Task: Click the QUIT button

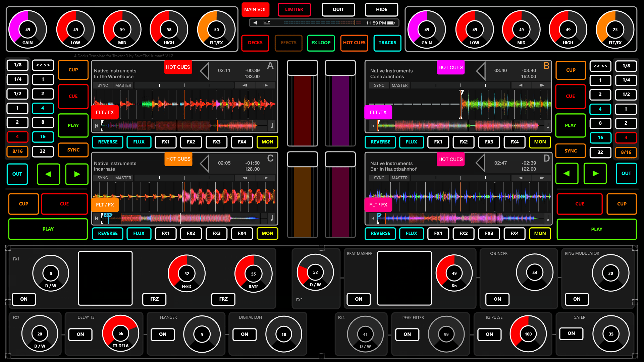Action: pyautogui.click(x=338, y=9)
